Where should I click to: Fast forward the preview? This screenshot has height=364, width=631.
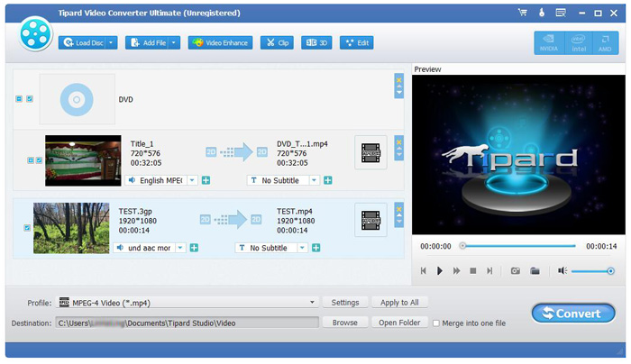pyautogui.click(x=456, y=270)
